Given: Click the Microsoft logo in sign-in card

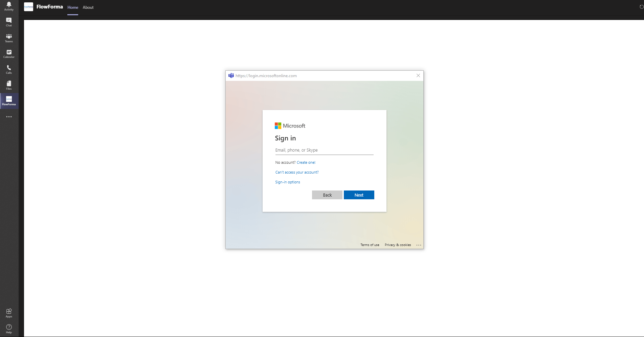Looking at the screenshot, I should point(290,126).
